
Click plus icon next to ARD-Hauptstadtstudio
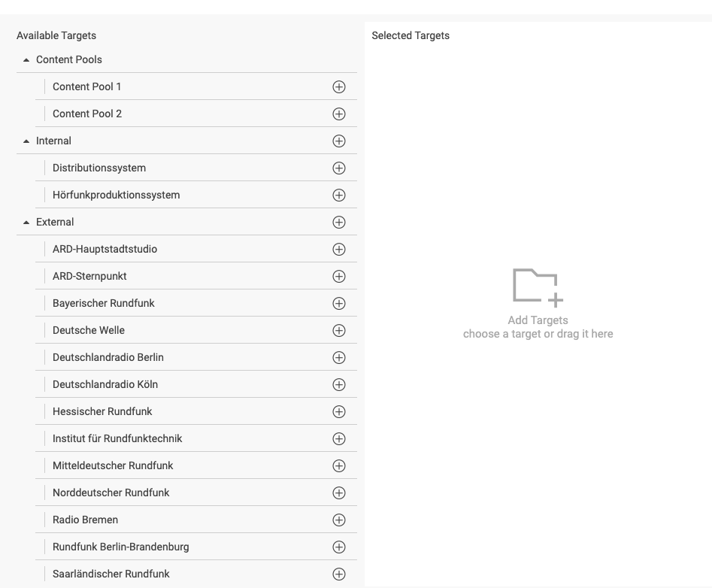click(339, 249)
